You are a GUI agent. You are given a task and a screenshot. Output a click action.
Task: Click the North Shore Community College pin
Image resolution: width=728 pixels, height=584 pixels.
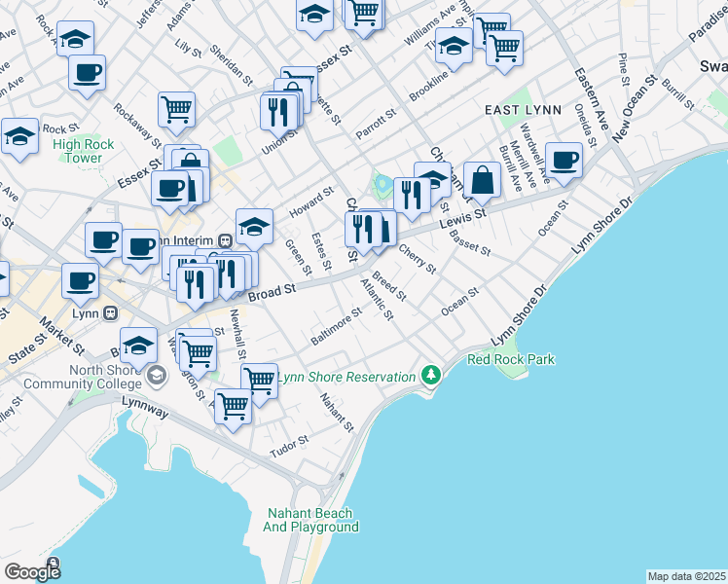(x=157, y=376)
